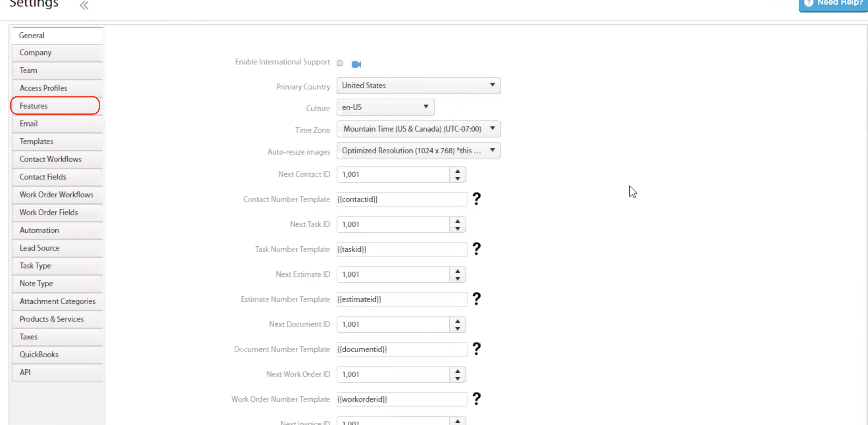Edit the Next Document ID field

pos(393,324)
